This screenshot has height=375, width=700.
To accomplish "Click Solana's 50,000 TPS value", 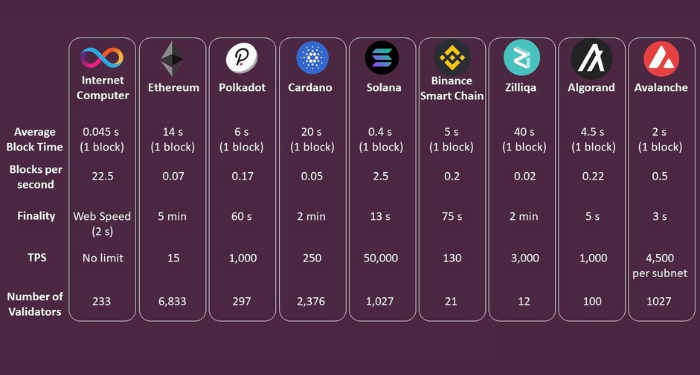I will tap(381, 258).
